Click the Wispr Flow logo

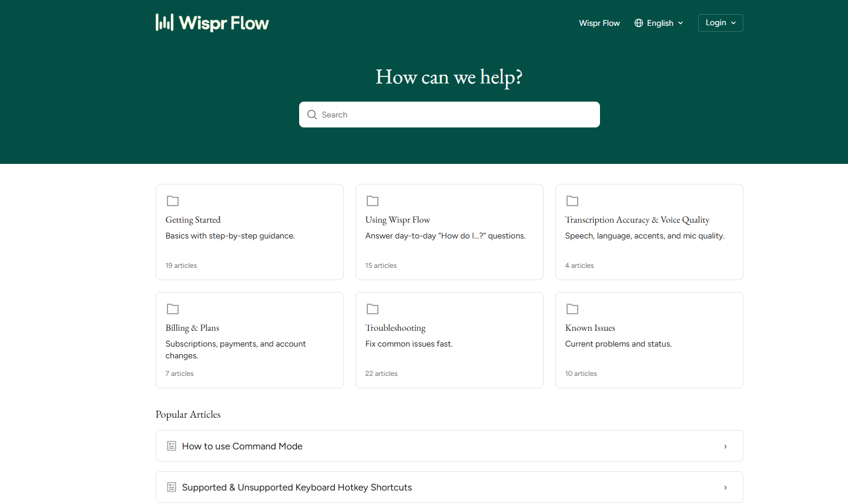coord(212,23)
